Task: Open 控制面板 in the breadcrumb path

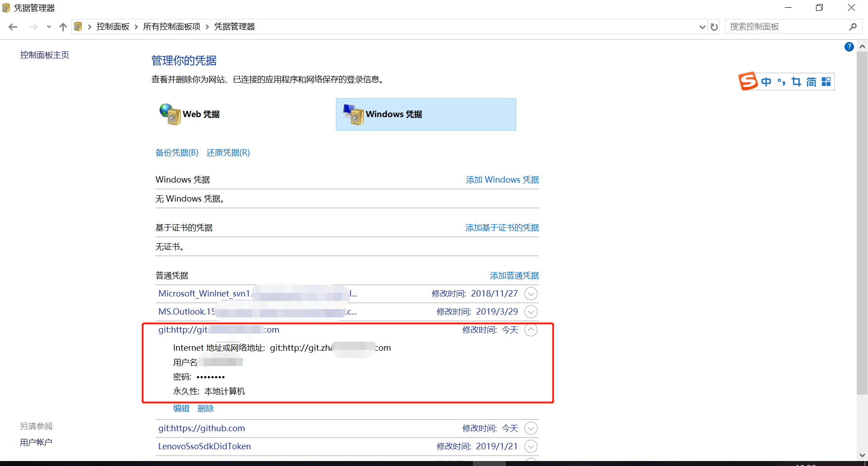Action: click(x=113, y=26)
